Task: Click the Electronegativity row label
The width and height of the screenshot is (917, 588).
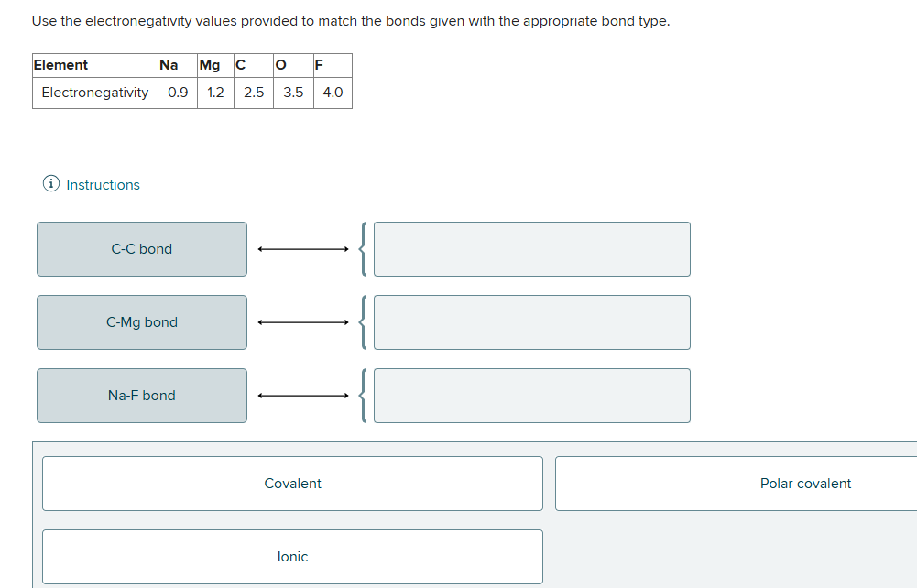Action: (x=94, y=93)
